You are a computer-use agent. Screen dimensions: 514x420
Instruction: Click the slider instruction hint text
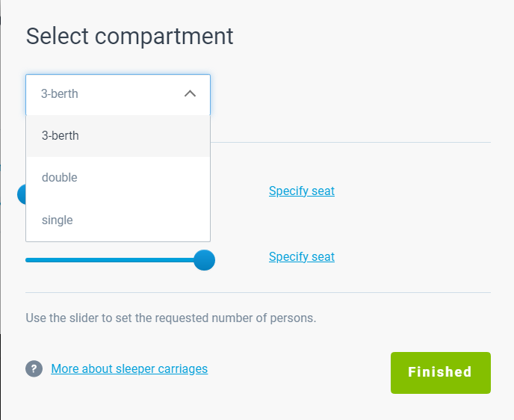tap(171, 318)
